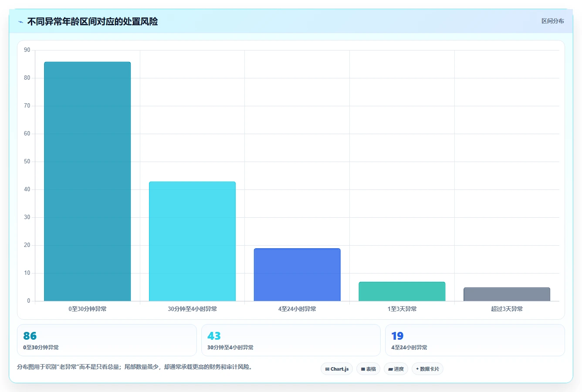582x392 pixels.
Task: Click the 表格 tag chip
Action: click(x=368, y=369)
